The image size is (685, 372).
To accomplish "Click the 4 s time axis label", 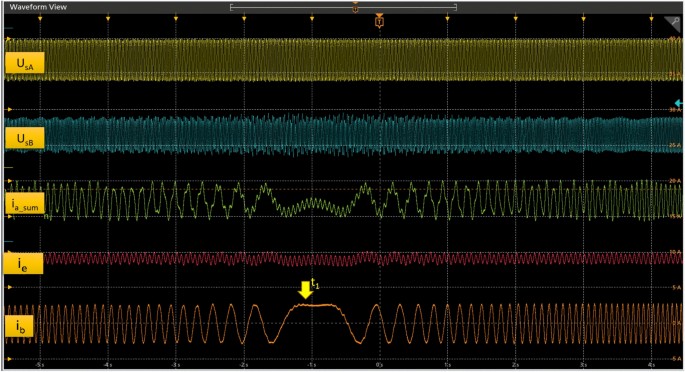I will point(651,365).
